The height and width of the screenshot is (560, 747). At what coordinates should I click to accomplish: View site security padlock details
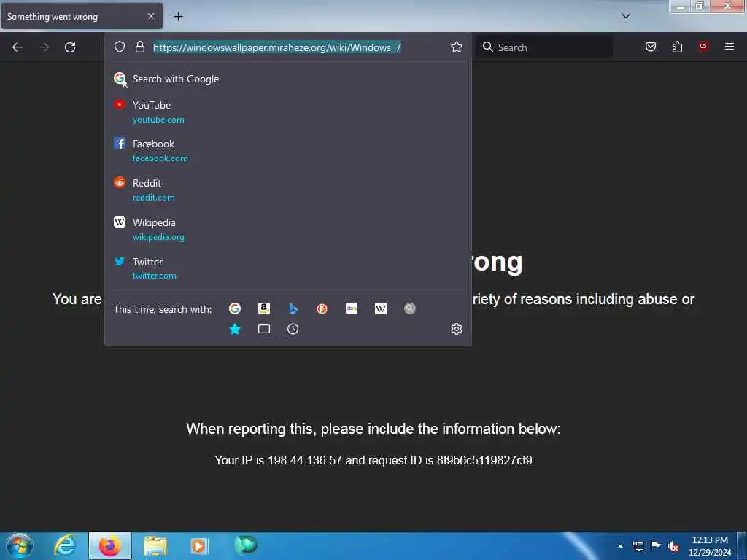point(139,47)
